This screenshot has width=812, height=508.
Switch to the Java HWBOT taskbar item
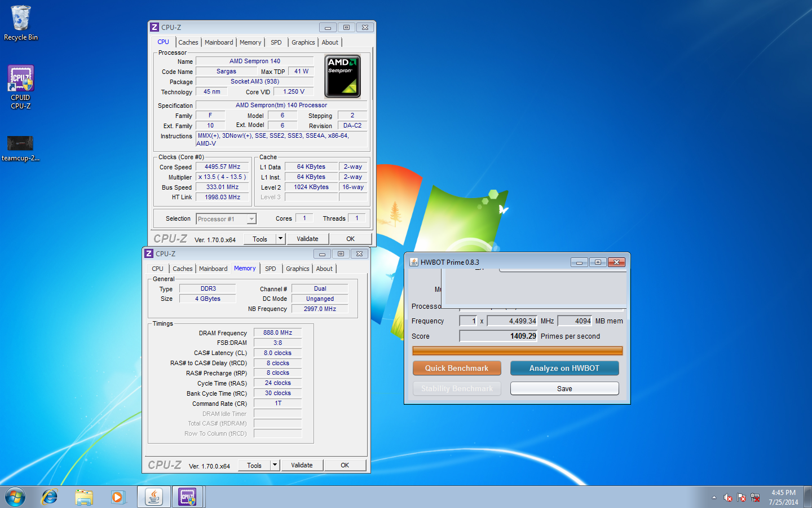coord(153,497)
